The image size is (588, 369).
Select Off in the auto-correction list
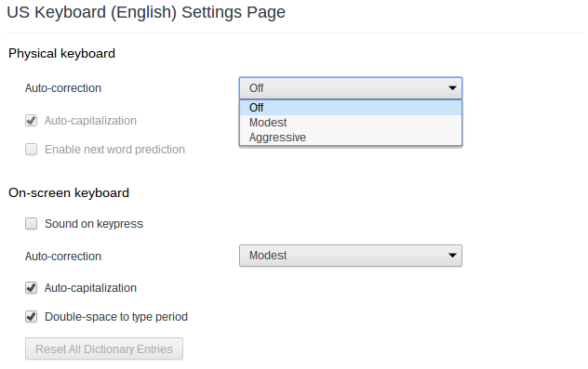click(x=350, y=108)
